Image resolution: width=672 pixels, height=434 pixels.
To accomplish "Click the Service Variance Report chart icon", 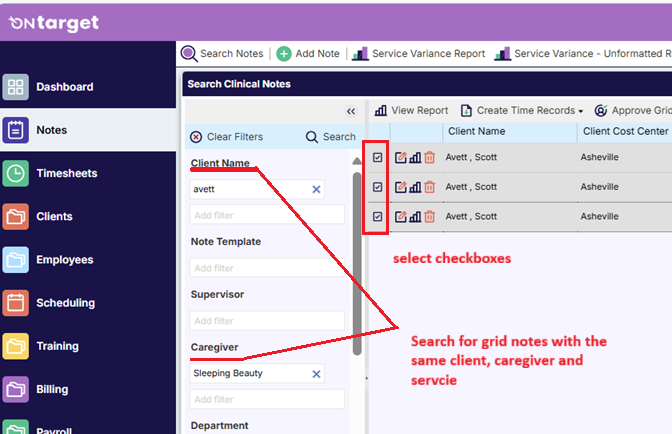I will point(360,54).
